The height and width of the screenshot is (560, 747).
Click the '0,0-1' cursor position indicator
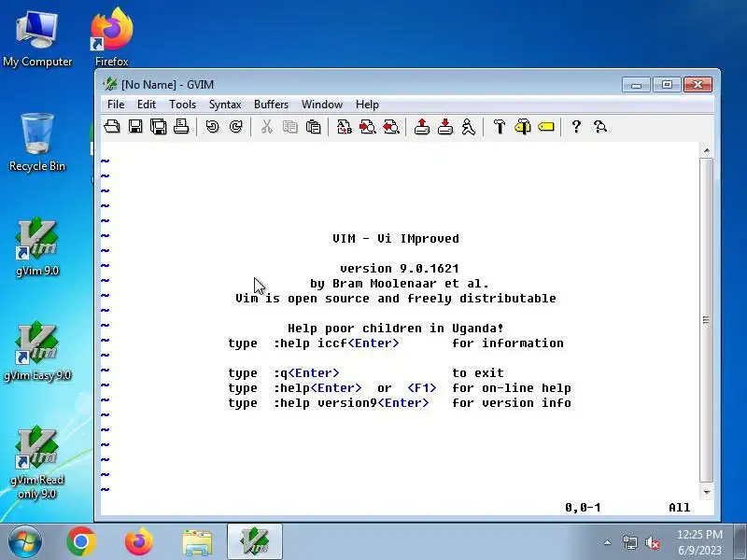point(583,508)
